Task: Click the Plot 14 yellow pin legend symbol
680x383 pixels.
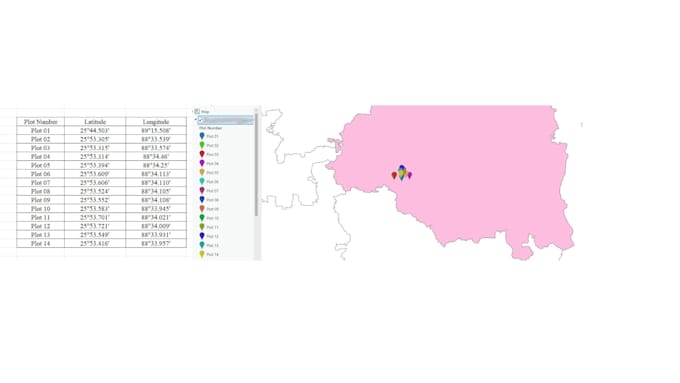Action: coord(202,255)
